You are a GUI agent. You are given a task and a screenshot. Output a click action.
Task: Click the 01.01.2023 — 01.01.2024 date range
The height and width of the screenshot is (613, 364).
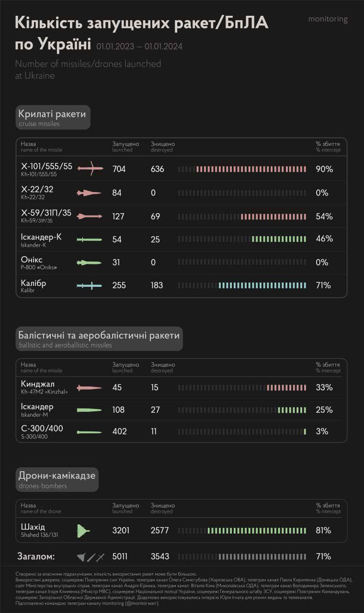(139, 47)
